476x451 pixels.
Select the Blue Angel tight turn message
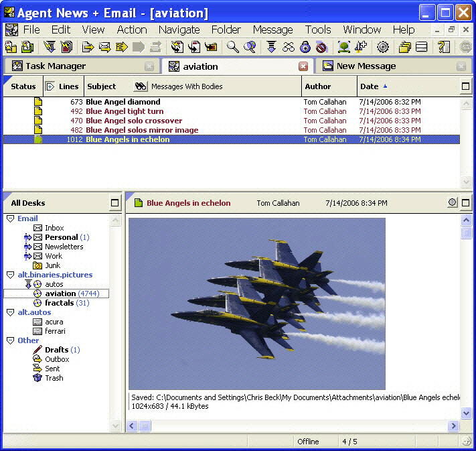coord(125,111)
